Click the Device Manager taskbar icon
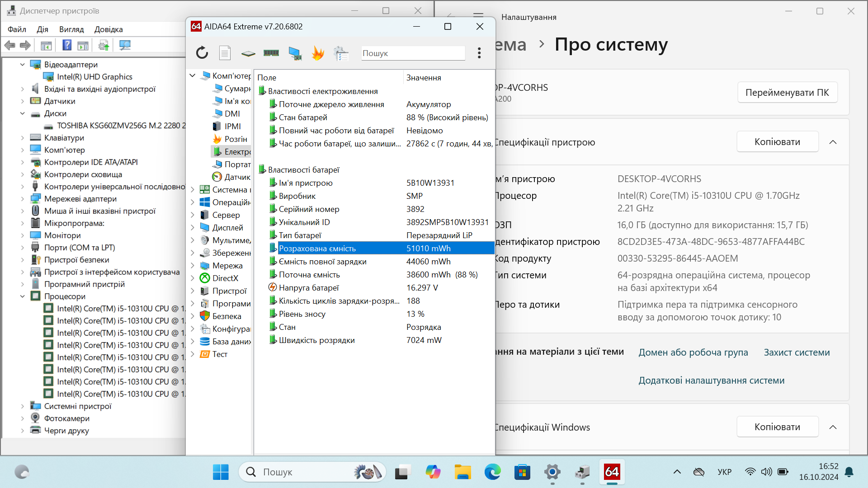 click(x=582, y=472)
